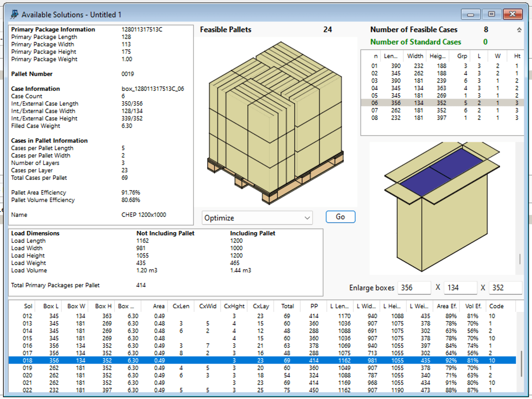Viewport: 532px width, 399px height.
Task: Click the Sol column header
Action: (28, 306)
